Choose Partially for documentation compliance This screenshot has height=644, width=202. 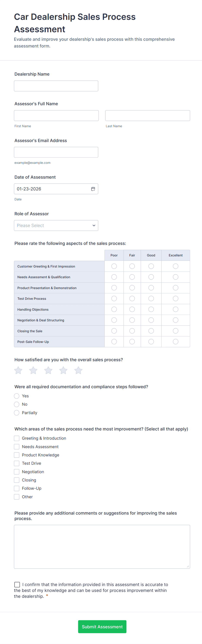[x=17, y=413]
